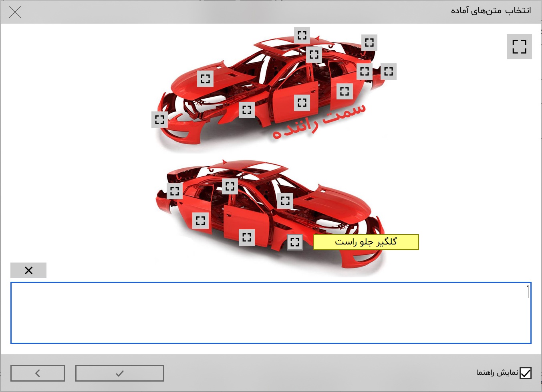This screenshot has height=392, width=542.
Task: Click the roof-edge marker on the lower car
Action: (x=230, y=186)
